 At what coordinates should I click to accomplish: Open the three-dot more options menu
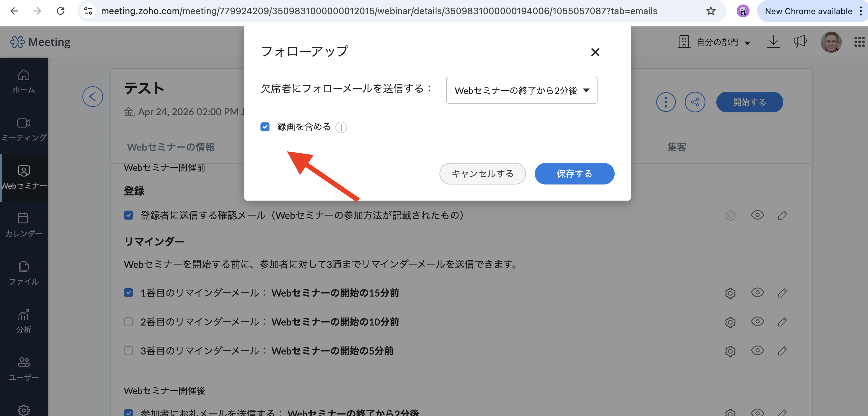coord(665,102)
